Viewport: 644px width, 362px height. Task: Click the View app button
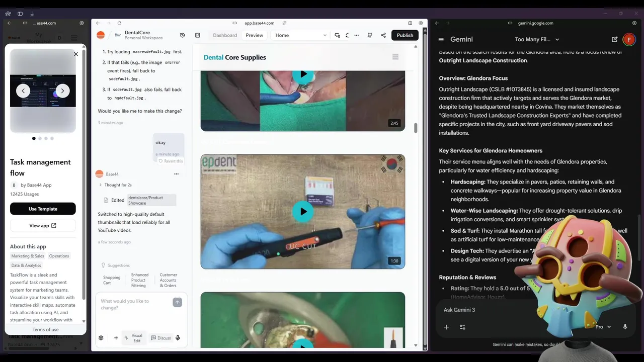(x=43, y=226)
